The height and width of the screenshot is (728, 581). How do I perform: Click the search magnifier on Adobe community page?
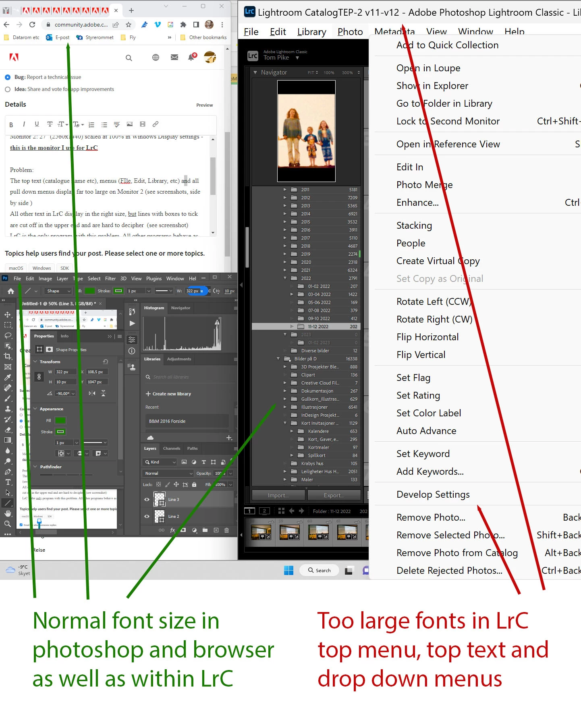click(129, 58)
